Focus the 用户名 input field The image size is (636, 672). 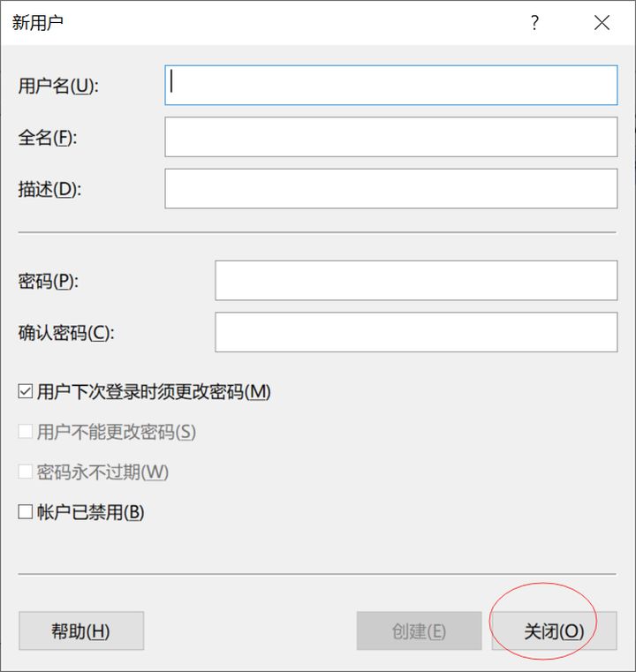click(390, 85)
